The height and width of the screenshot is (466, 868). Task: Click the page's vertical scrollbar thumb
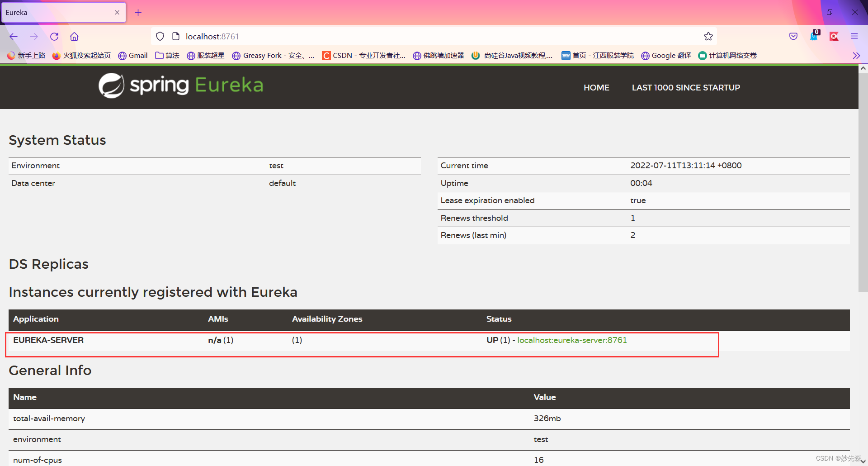tap(863, 182)
